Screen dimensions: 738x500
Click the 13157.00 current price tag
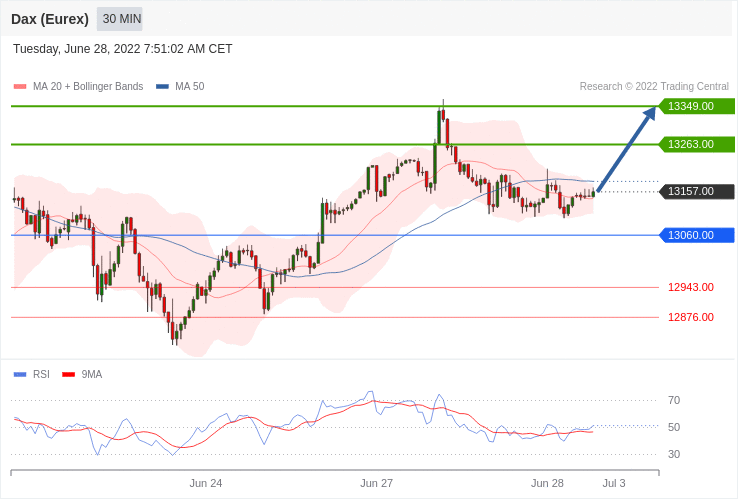pos(696,191)
